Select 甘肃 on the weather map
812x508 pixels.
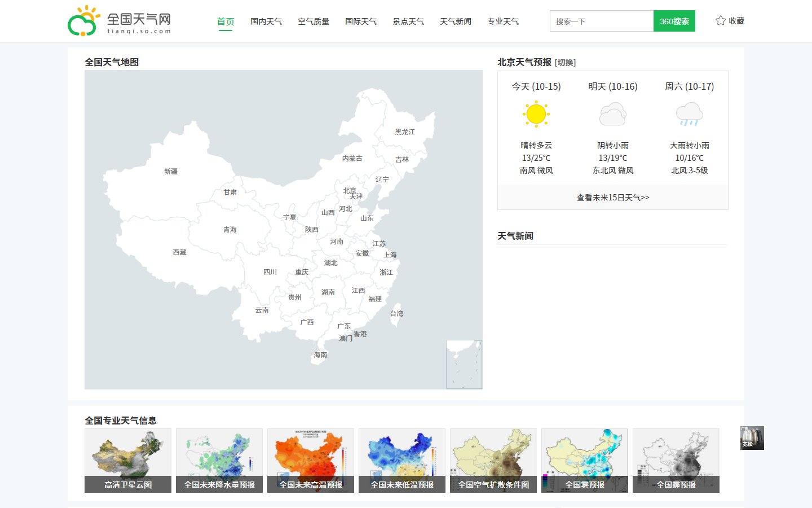click(x=230, y=192)
